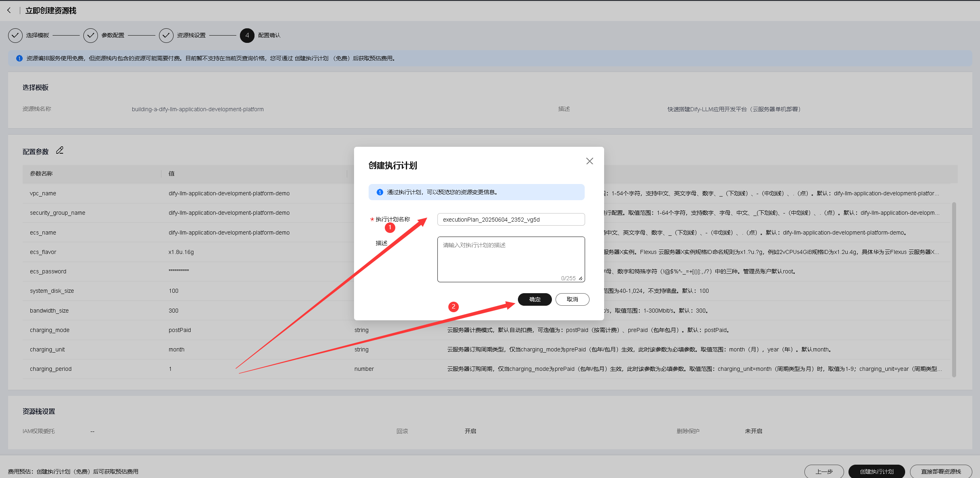Click the textarea resize handle corner
980x478 pixels.
(x=581, y=278)
